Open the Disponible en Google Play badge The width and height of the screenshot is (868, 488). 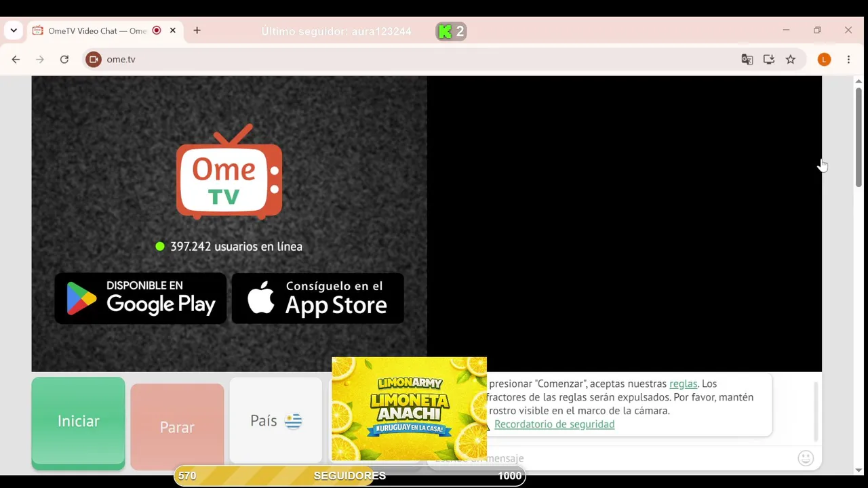pos(140,298)
